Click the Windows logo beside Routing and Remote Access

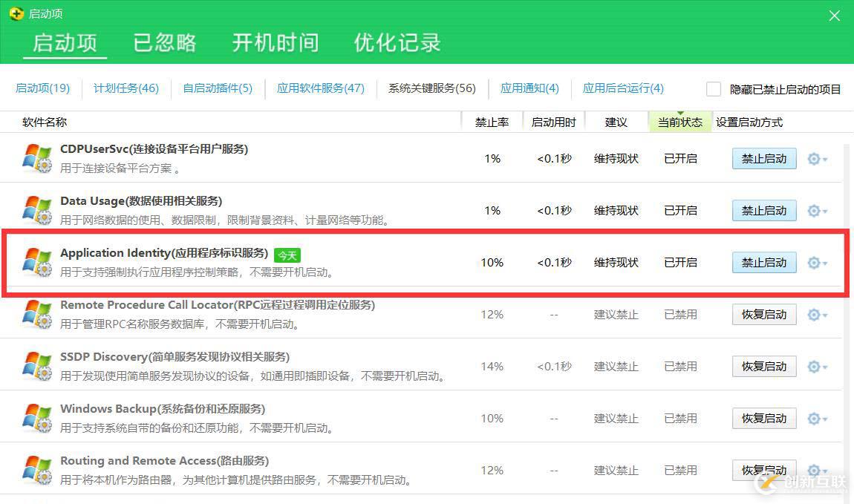coord(37,470)
